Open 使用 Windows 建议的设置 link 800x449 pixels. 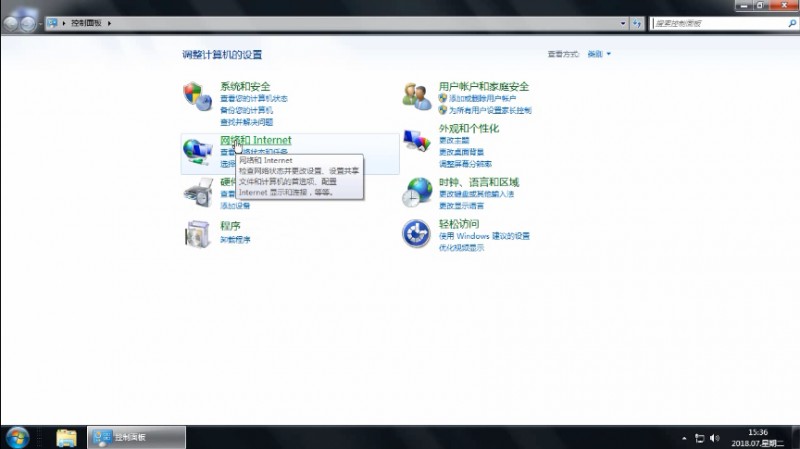click(484, 235)
